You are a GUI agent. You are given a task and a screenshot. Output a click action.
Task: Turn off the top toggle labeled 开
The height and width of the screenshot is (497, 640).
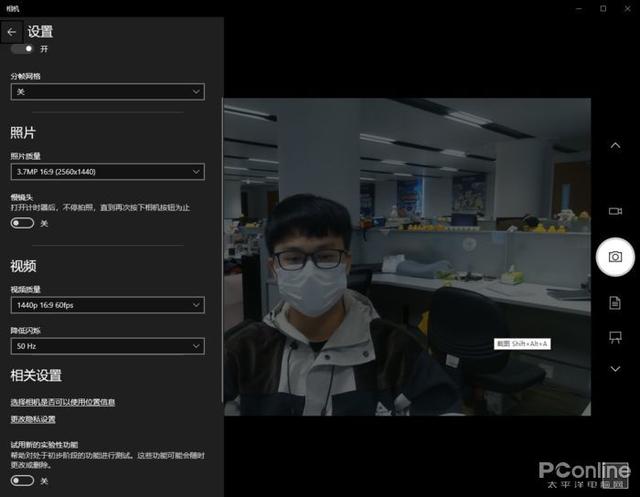22,48
